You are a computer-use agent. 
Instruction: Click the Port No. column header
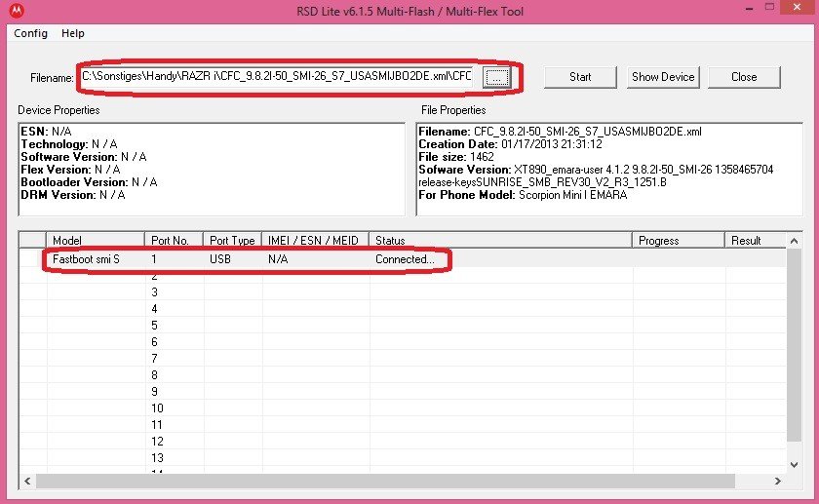(x=174, y=240)
